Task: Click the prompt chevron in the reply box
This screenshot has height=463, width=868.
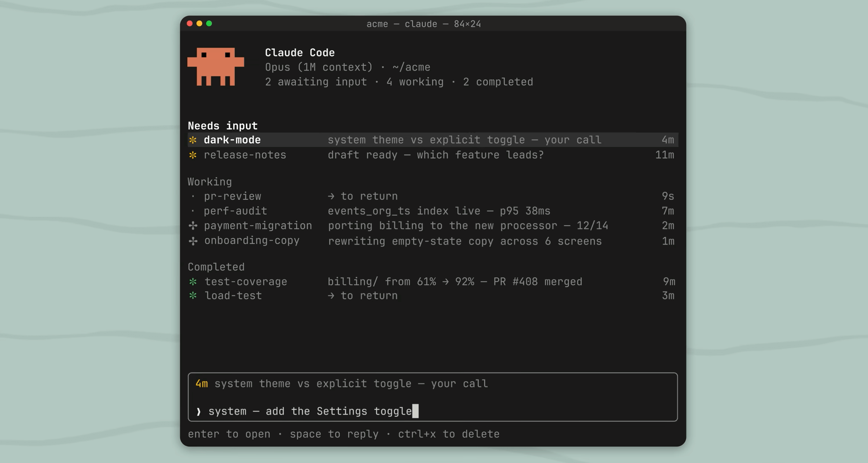Action: pyautogui.click(x=198, y=411)
